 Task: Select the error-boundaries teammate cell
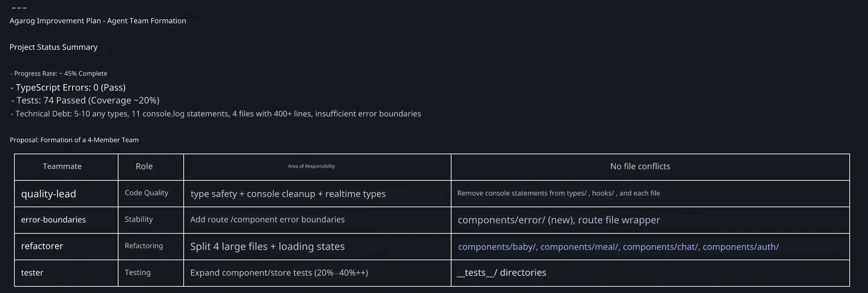53,220
